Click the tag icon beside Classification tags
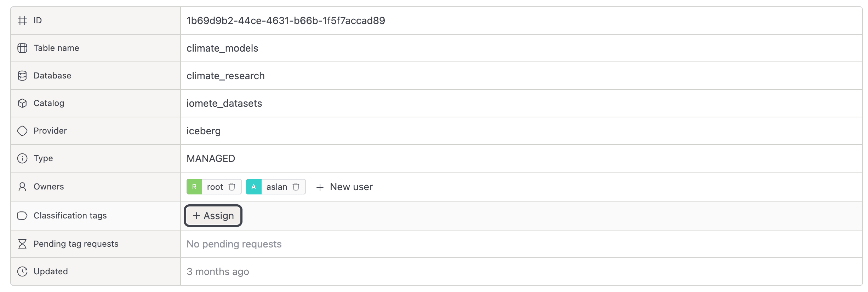868x292 pixels. point(22,216)
